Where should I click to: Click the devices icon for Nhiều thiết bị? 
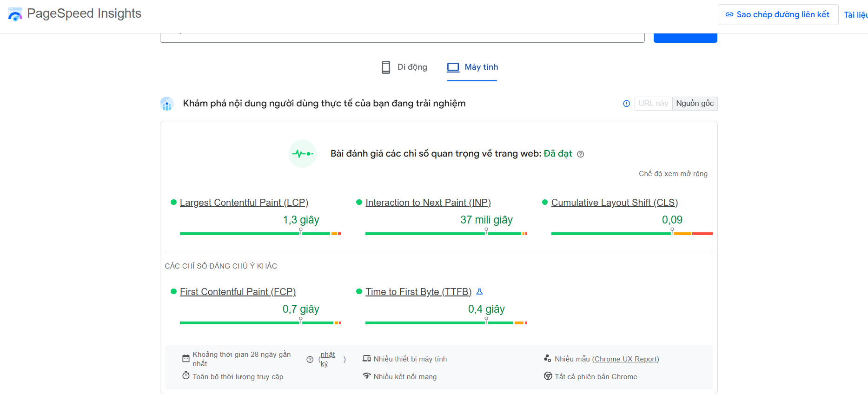(x=367, y=359)
